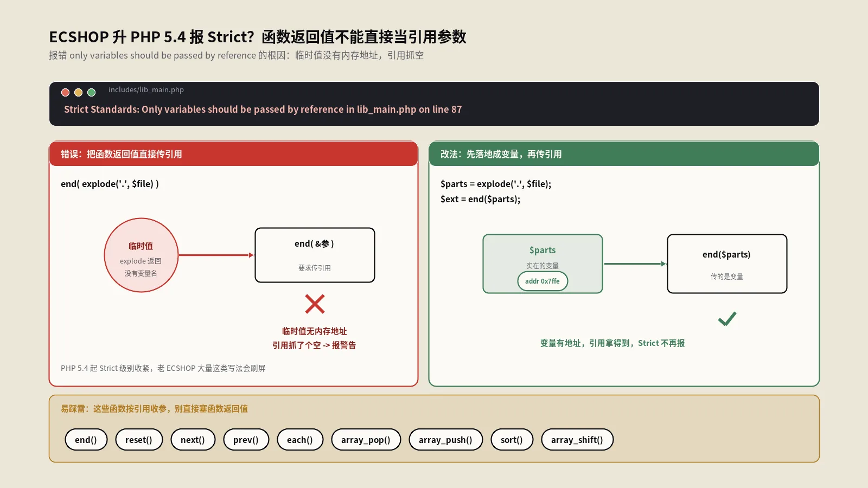
Task: Click the label 传的是变量
Action: coord(727,277)
